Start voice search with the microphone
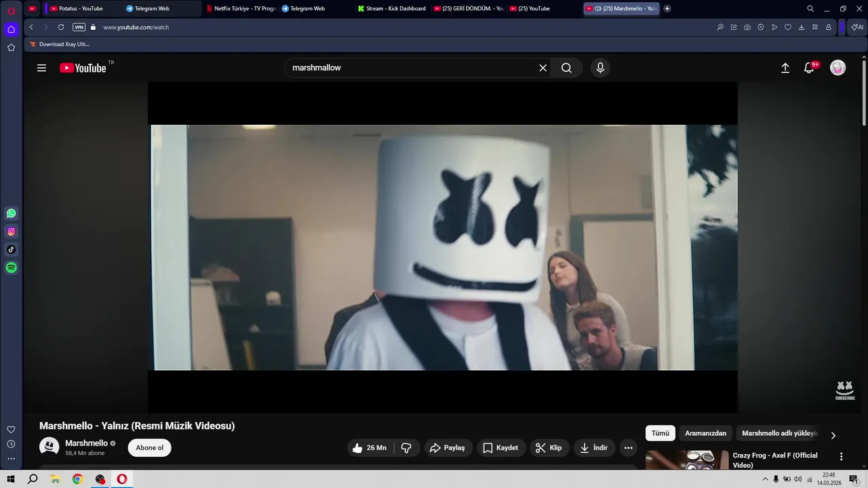 click(x=599, y=68)
